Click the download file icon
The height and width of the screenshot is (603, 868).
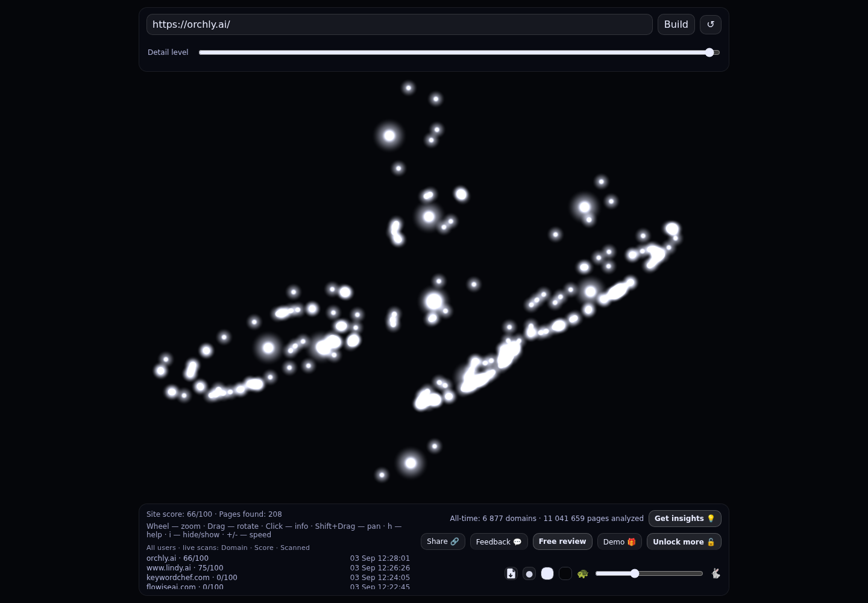511,573
